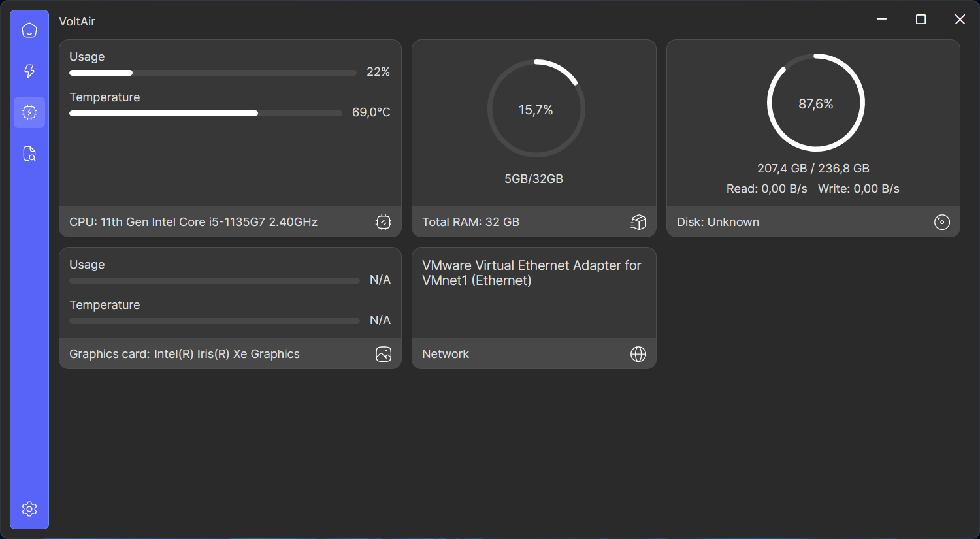Image resolution: width=980 pixels, height=539 pixels.
Task: Click the GPU Usage progress bar
Action: pos(214,280)
